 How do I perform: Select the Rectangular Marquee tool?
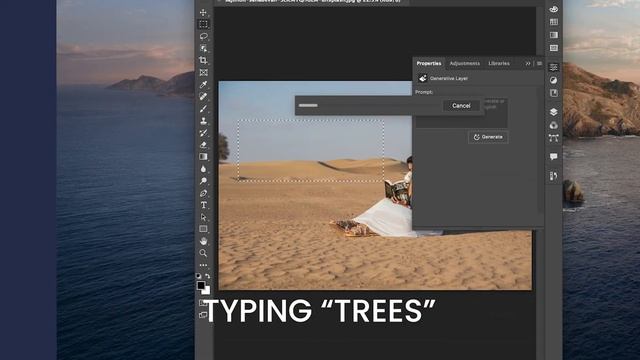tap(203, 24)
